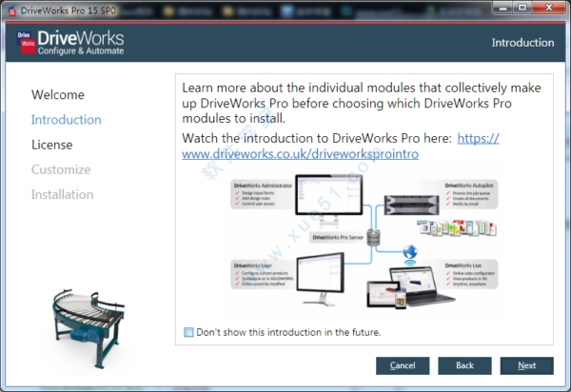
Task: Click the globe web icon in diagram
Action: click(x=410, y=251)
